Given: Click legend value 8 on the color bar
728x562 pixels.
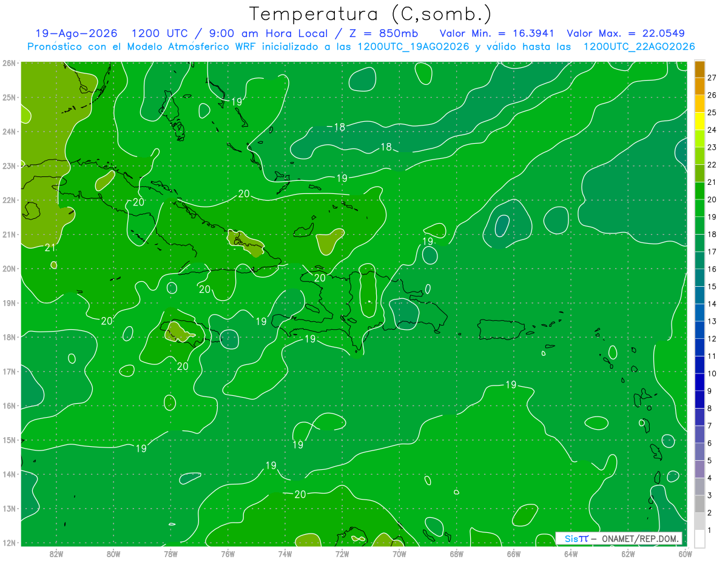Looking at the screenshot, I should coord(710,408).
